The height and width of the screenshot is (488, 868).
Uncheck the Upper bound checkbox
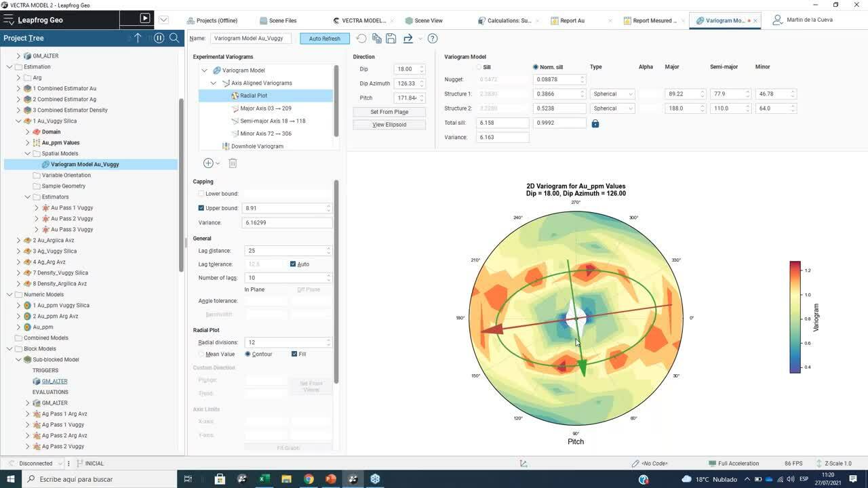tap(201, 208)
